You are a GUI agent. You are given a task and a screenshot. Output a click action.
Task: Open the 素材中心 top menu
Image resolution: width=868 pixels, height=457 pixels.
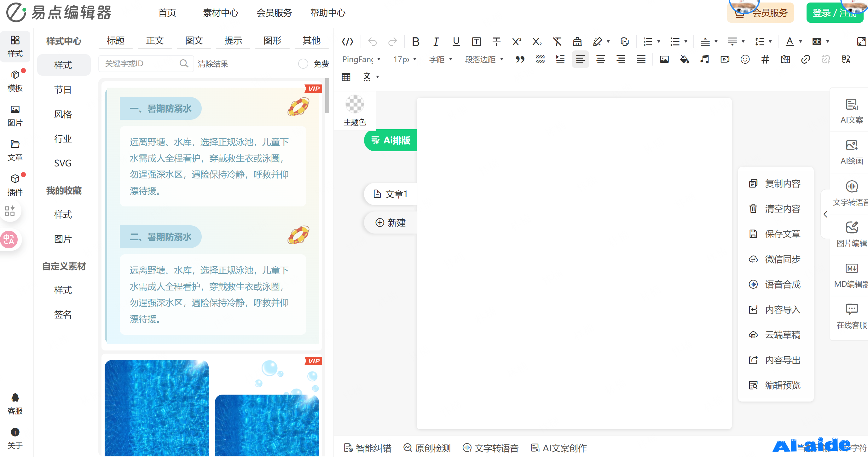(x=220, y=13)
